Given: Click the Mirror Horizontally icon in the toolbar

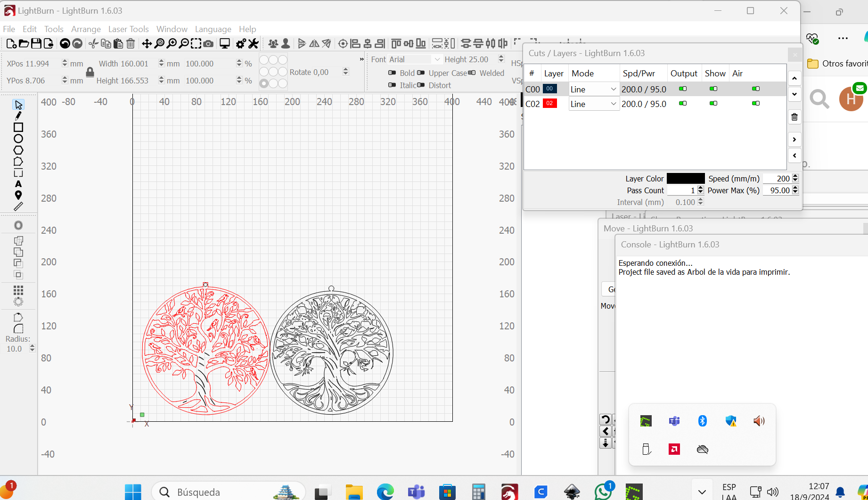Looking at the screenshot, I should [314, 43].
